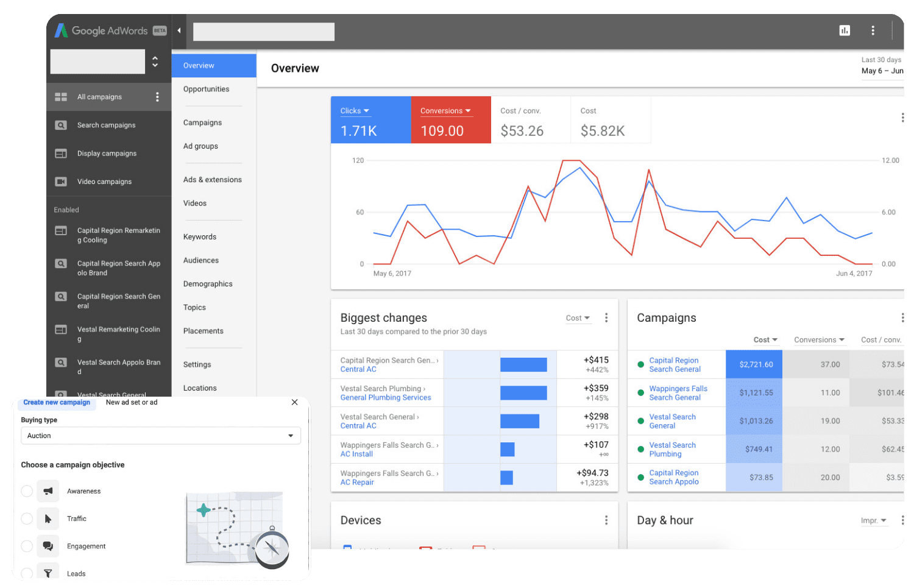Click the reports chart icon in header
Image resolution: width=914 pixels, height=588 pixels.
845,30
